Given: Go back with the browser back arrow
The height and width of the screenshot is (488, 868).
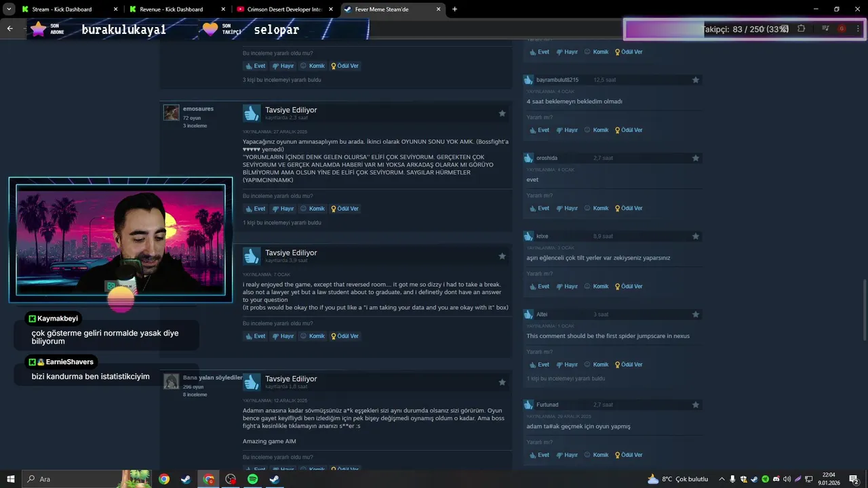Looking at the screenshot, I should point(9,28).
